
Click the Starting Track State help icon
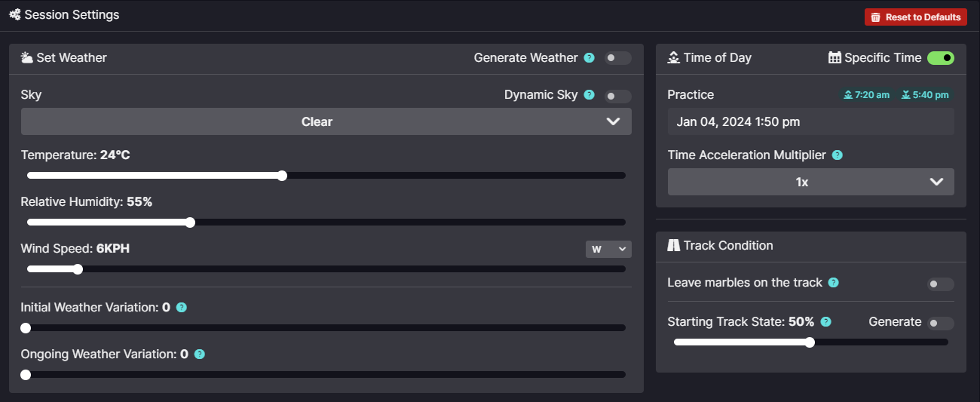[825, 322]
